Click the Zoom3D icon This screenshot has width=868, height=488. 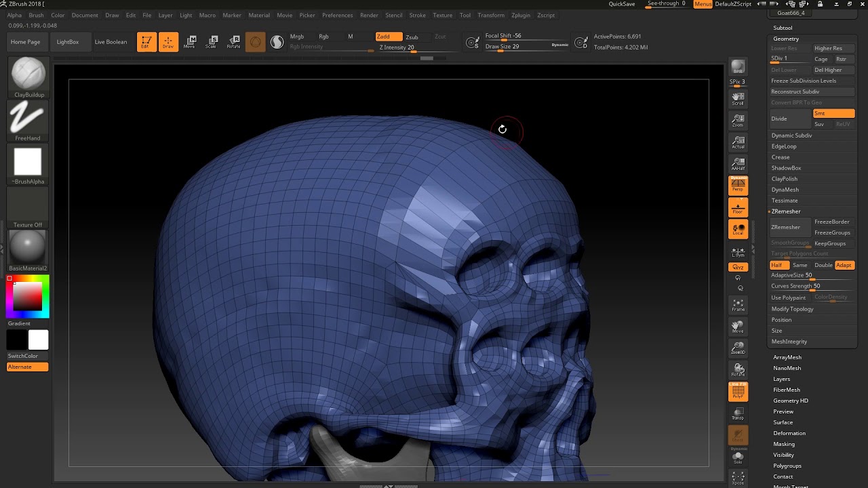pos(738,348)
